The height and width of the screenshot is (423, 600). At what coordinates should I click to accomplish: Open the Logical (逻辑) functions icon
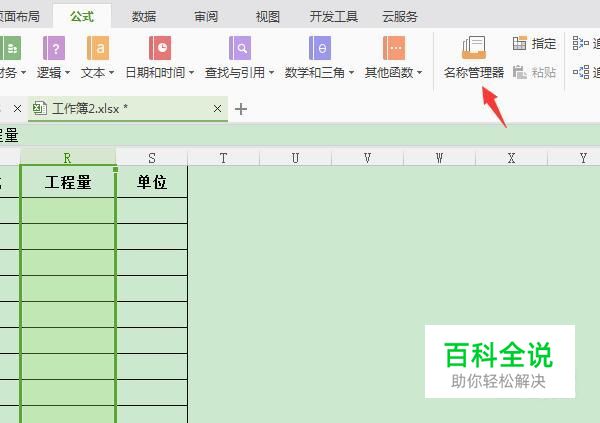coord(54,48)
